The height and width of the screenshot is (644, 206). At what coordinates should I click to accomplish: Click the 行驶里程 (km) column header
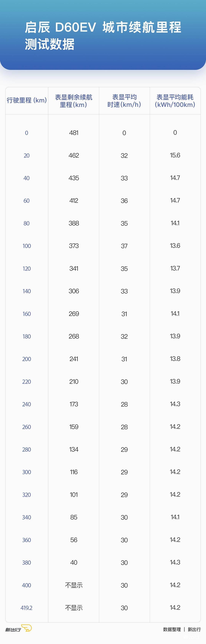pos(27,100)
